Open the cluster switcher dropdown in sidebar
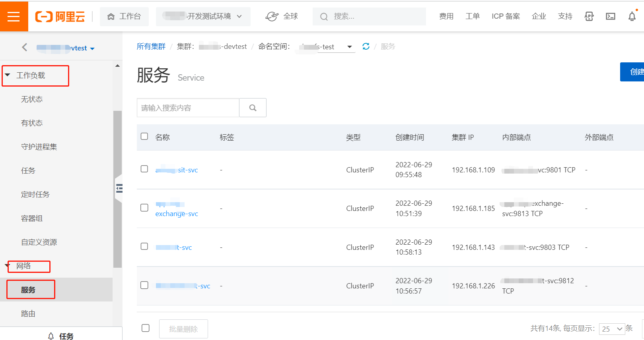Viewport: 644px width, 340px height. pyautogui.click(x=66, y=48)
